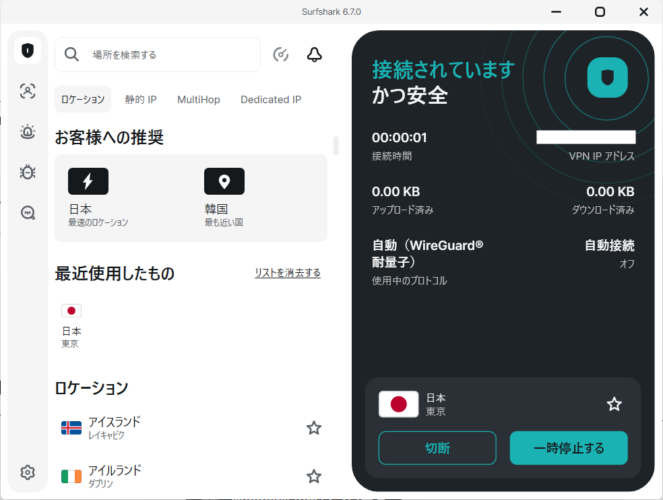The width and height of the screenshot is (663, 500).
Task: Click the 0.00 KB アップロード済み value
Action: coord(396,192)
